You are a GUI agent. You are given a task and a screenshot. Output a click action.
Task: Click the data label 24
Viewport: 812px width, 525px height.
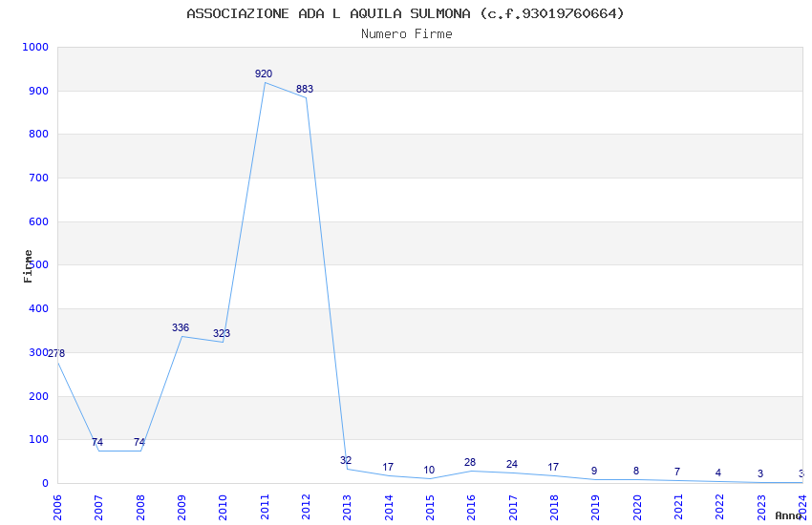(x=512, y=464)
